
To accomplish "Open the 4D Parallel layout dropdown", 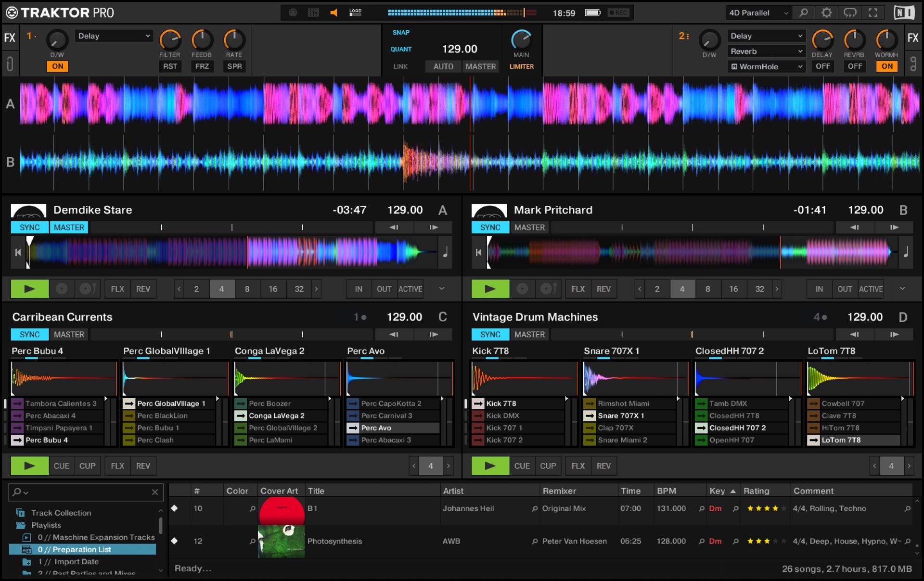I will click(x=758, y=13).
